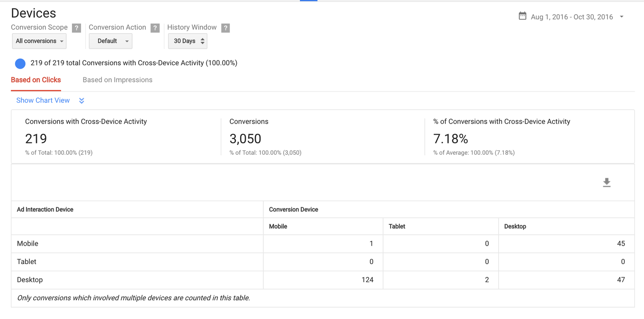The height and width of the screenshot is (319, 644).
Task: Click the Show Chart View link
Action: (x=43, y=100)
